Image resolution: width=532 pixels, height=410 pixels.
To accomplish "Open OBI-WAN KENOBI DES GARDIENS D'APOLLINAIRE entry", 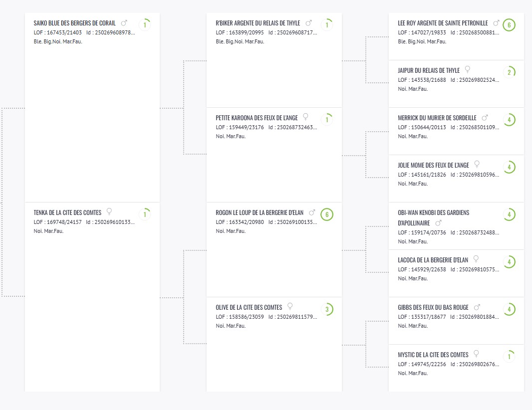I will click(434, 217).
